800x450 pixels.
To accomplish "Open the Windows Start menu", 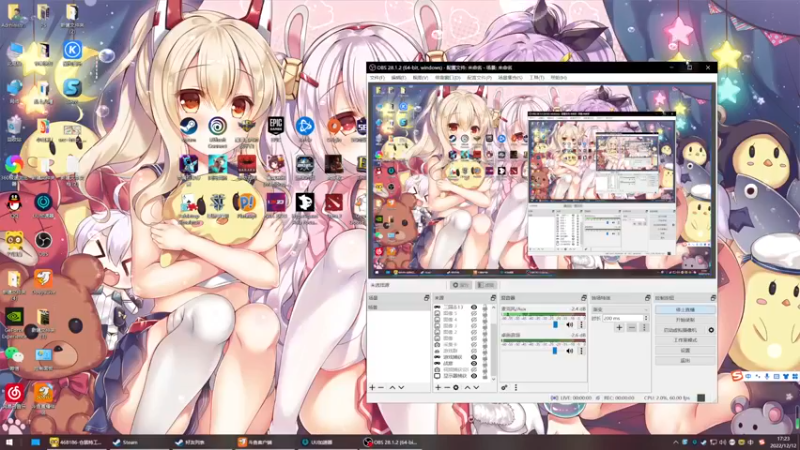I will [9, 442].
